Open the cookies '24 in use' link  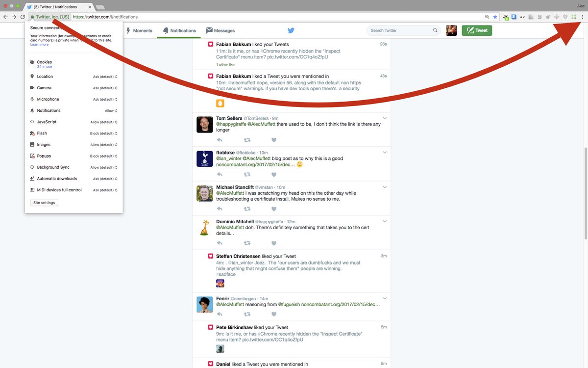tap(45, 67)
